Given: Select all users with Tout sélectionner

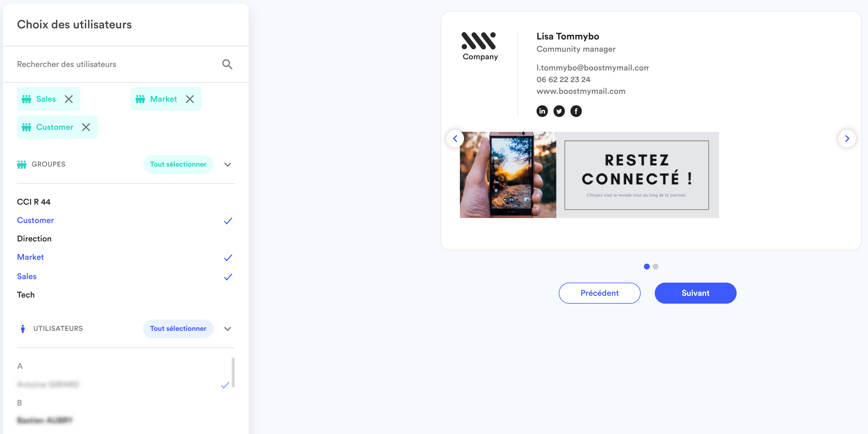Looking at the screenshot, I should pyautogui.click(x=178, y=328).
